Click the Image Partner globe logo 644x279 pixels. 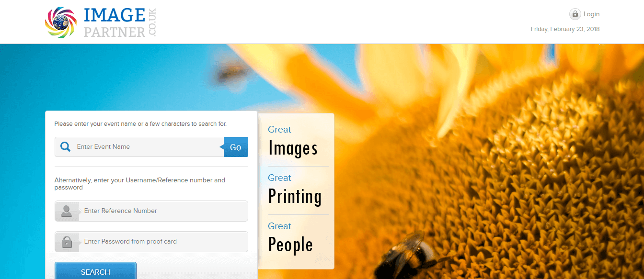61,22
